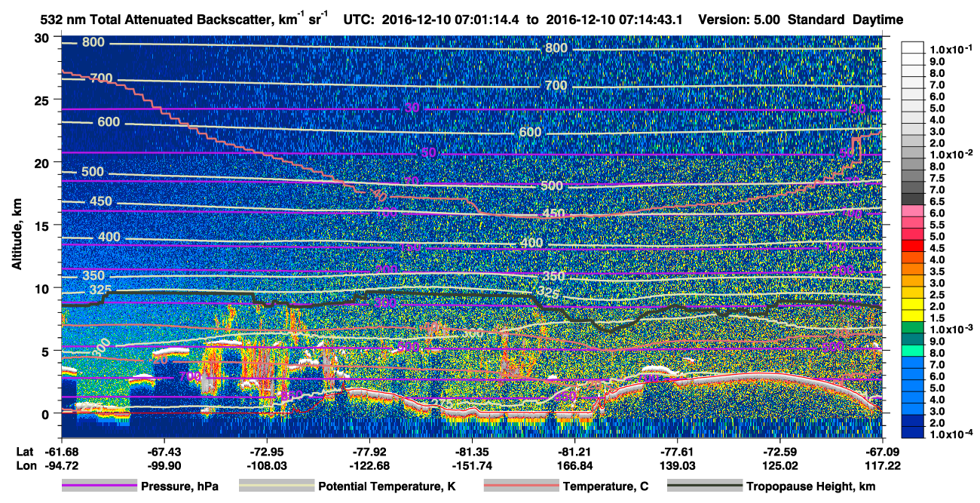Click the salmon Temperature legend line sample

pyautogui.click(x=521, y=486)
